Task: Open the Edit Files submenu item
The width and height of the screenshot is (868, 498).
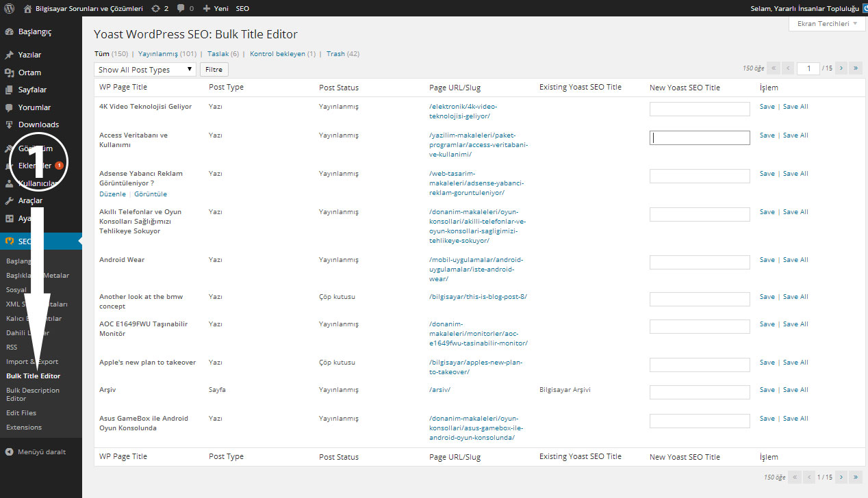Action: point(21,412)
